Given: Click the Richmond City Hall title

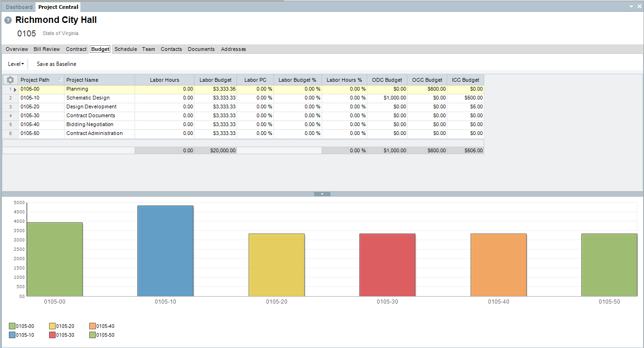Looking at the screenshot, I should pos(56,20).
